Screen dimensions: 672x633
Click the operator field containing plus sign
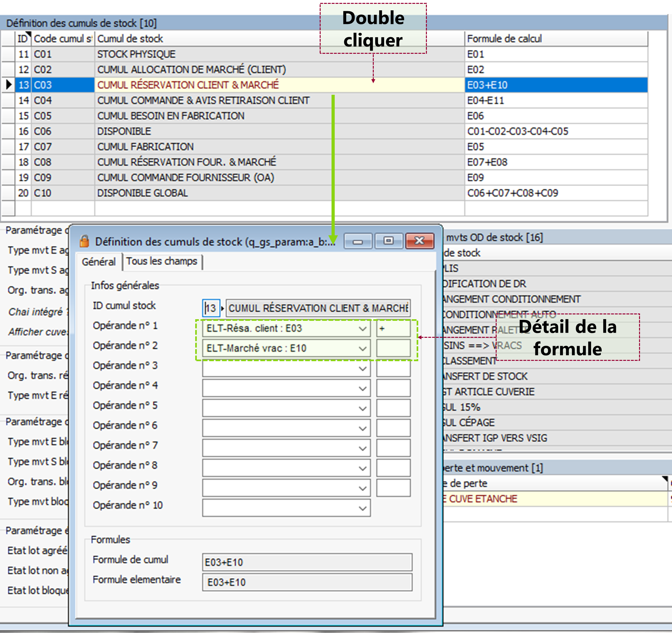(393, 329)
